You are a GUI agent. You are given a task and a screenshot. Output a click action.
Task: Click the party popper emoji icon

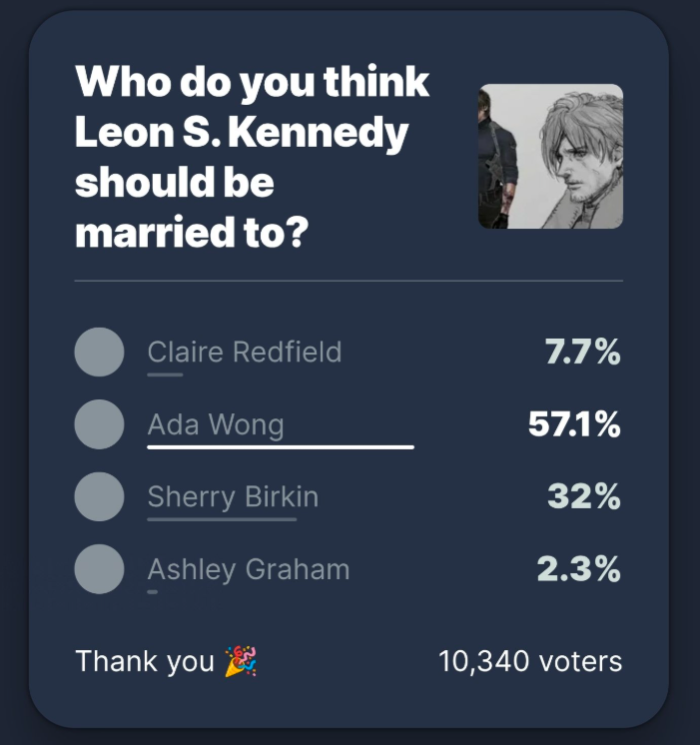[x=241, y=661]
